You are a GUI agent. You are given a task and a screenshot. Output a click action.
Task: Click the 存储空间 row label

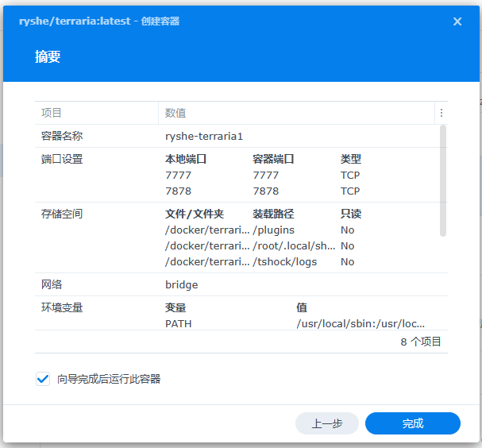(x=62, y=214)
